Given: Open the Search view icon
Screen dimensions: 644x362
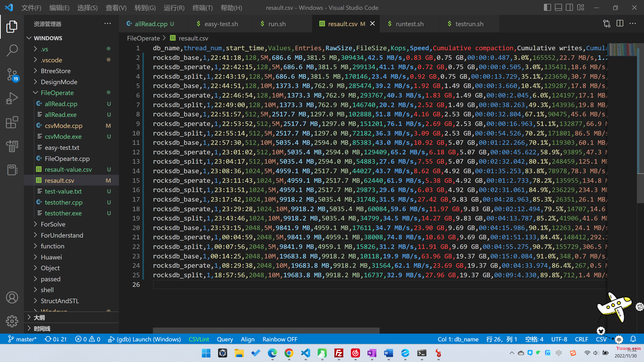Looking at the screenshot, I should tap(12, 51).
